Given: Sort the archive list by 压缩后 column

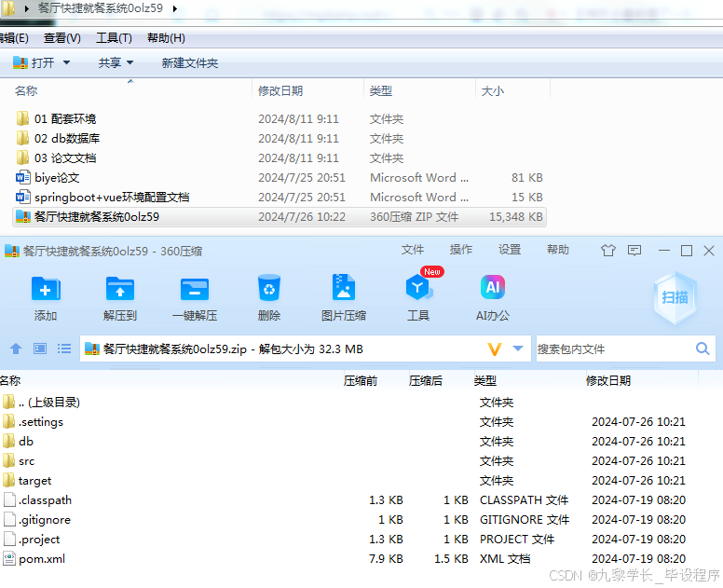Looking at the screenshot, I should point(426,380).
